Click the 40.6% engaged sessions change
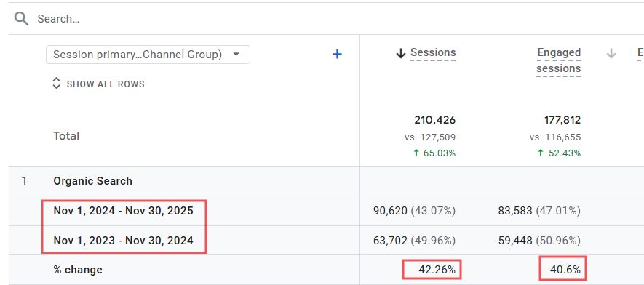This screenshot has height=285, width=644. tap(565, 270)
